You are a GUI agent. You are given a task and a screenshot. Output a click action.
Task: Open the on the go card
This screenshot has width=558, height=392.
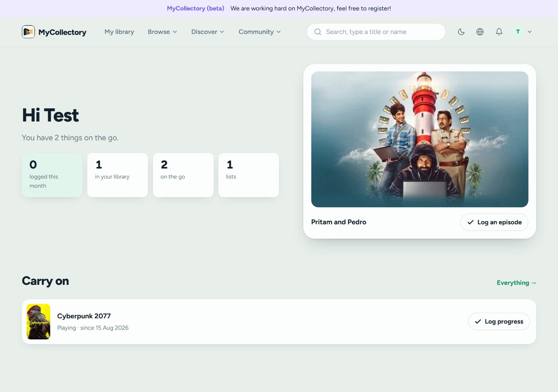click(183, 175)
